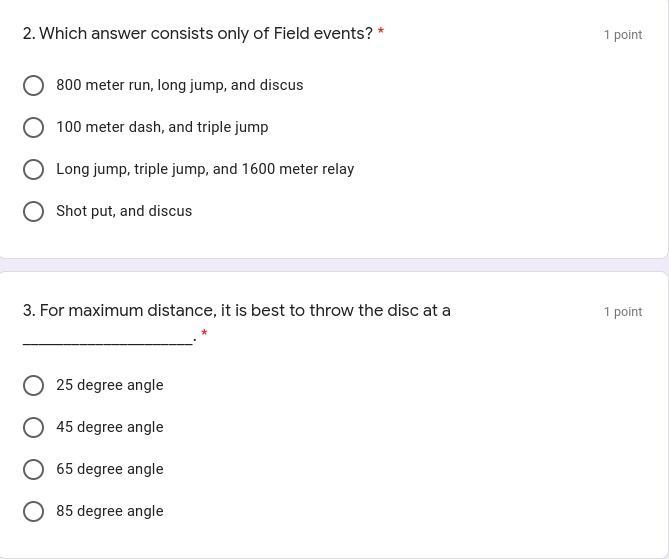Click the '25 degree angle' label text
This screenshot has width=669, height=559.
coord(110,385)
